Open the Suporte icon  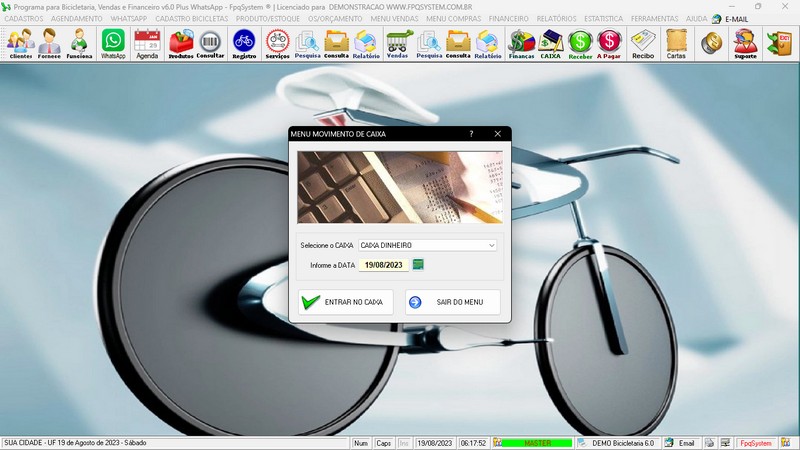pyautogui.click(x=745, y=43)
